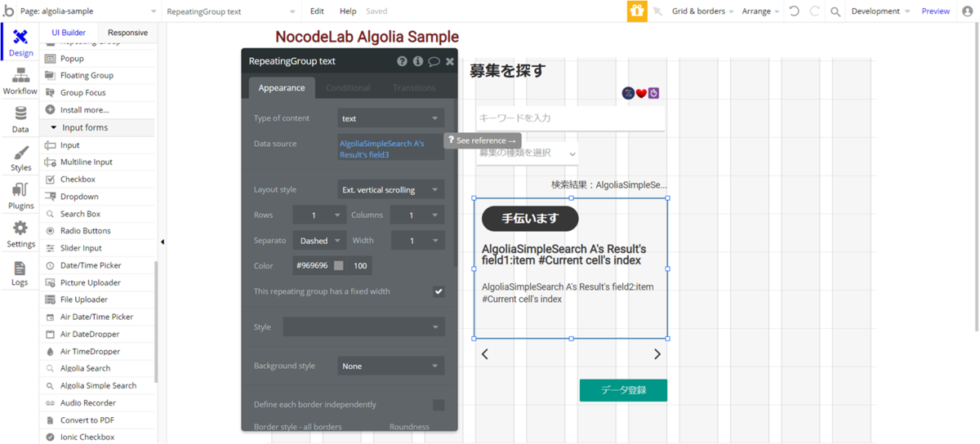Select the Search Box element
This screenshot has width=980, height=444.
pyautogui.click(x=80, y=214)
